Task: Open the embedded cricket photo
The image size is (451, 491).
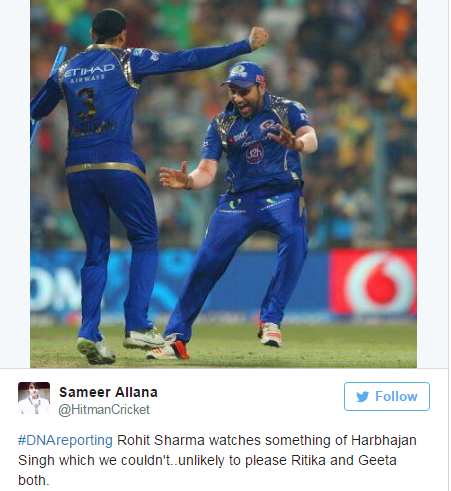Action: pos(223,184)
